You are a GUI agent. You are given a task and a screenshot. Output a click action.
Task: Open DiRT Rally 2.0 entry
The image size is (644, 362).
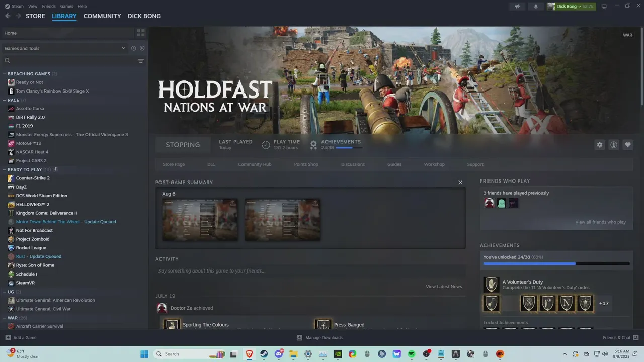point(30,117)
